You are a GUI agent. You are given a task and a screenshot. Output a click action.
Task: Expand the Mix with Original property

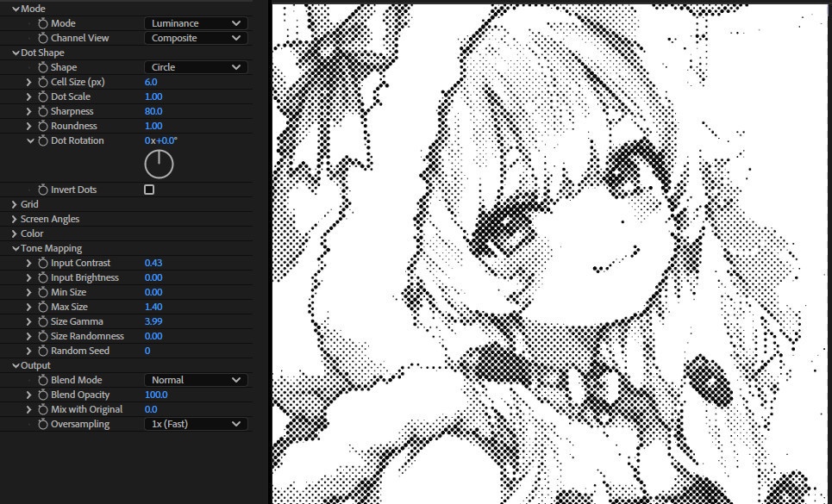[29, 410]
